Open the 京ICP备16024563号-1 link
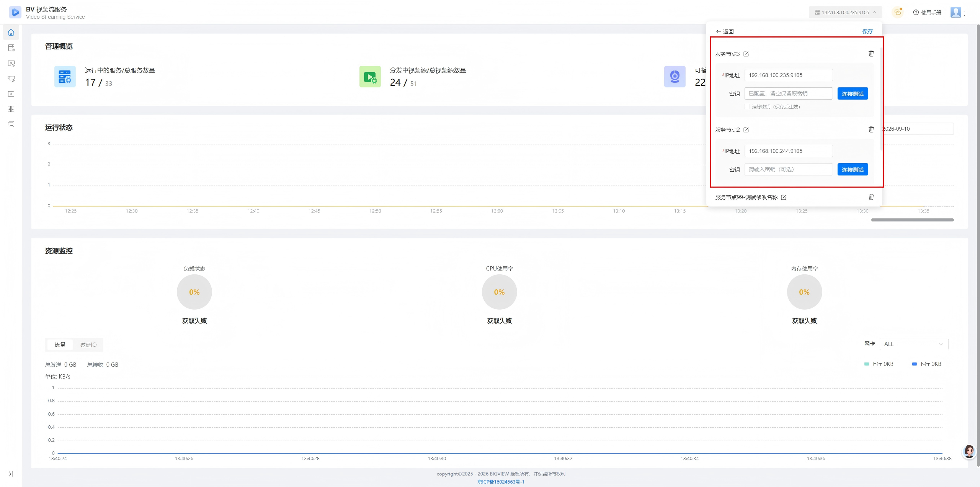The image size is (980, 487). (x=501, y=482)
